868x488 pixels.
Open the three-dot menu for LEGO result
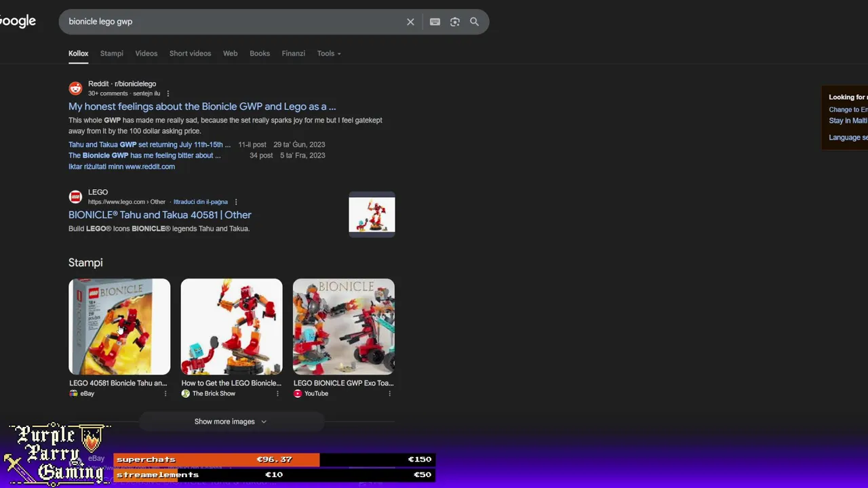[236, 202]
